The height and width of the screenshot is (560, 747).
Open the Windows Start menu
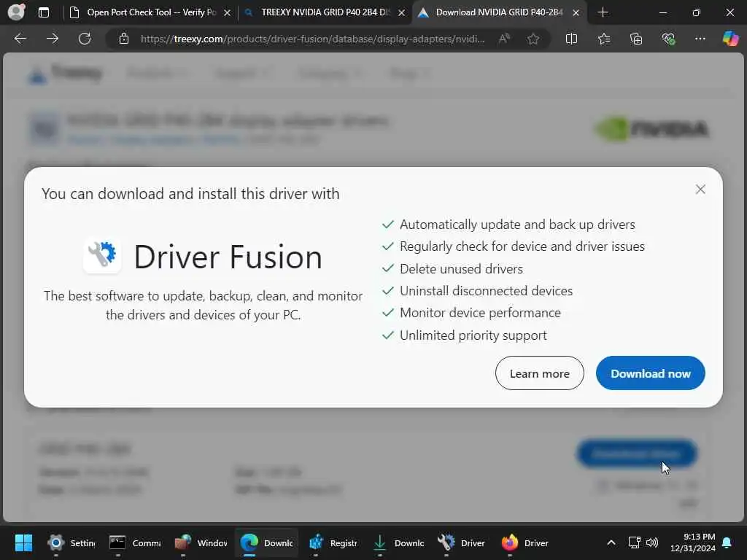[x=23, y=542]
